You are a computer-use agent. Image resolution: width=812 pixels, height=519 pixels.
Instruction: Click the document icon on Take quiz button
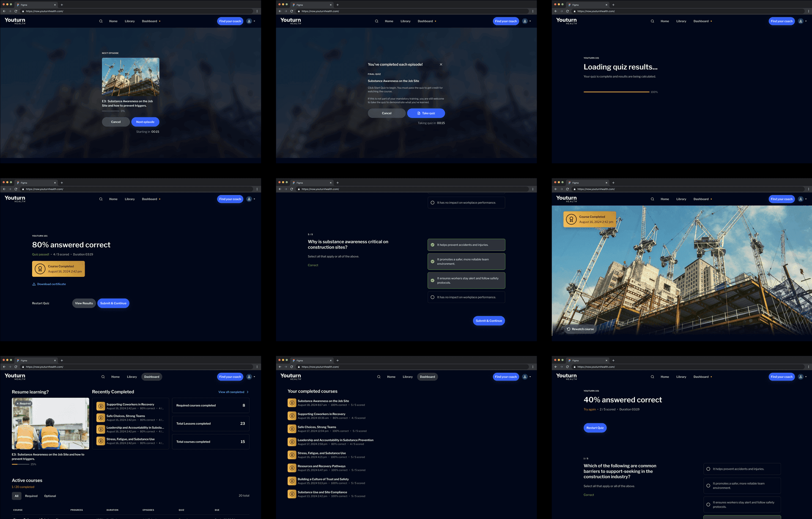419,113
